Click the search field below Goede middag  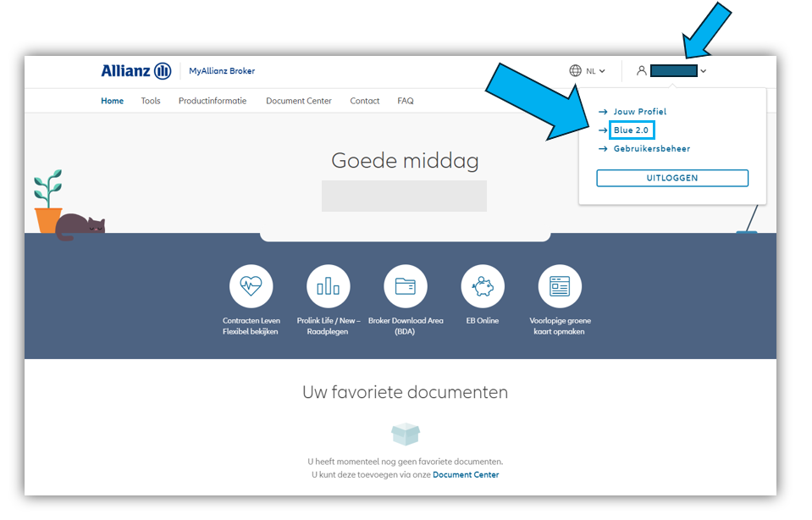point(404,196)
